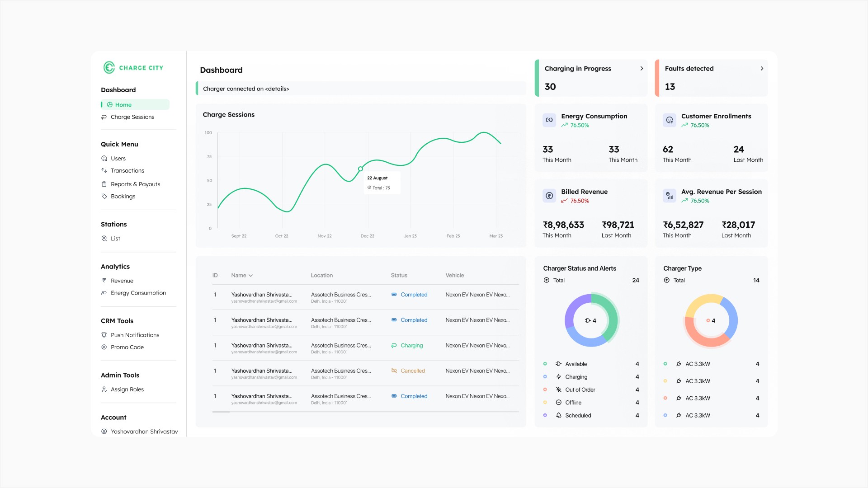Click the Charge City logo icon
This screenshot has height=488, width=868.
pos(109,68)
